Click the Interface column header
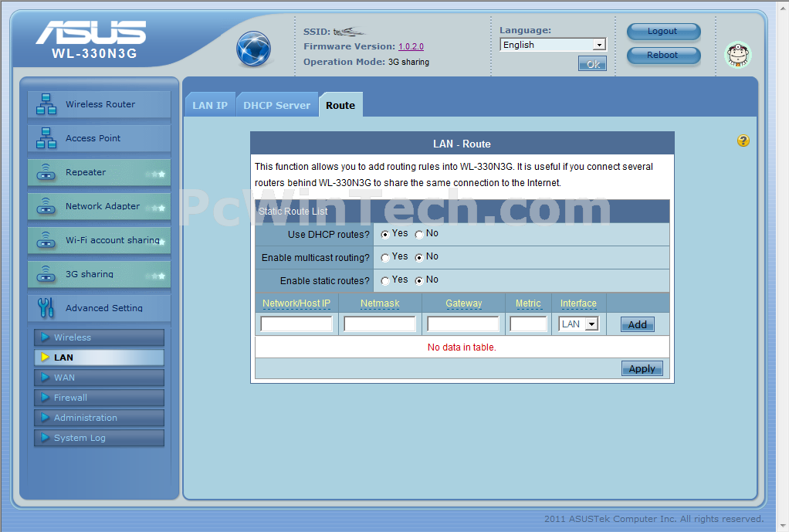The height and width of the screenshot is (532, 789). [579, 303]
